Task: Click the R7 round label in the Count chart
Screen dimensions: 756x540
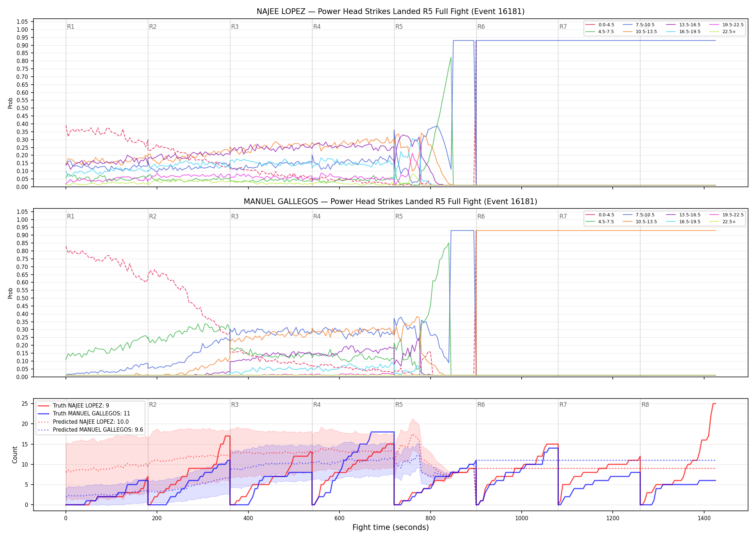Action: pos(563,405)
